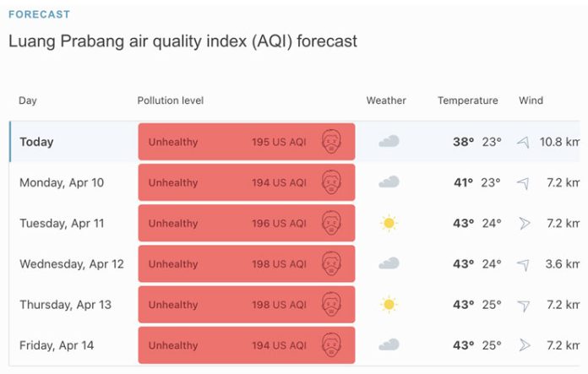Click the masked face icon in Wednesday row
The width and height of the screenshot is (588, 374).
coord(331,263)
